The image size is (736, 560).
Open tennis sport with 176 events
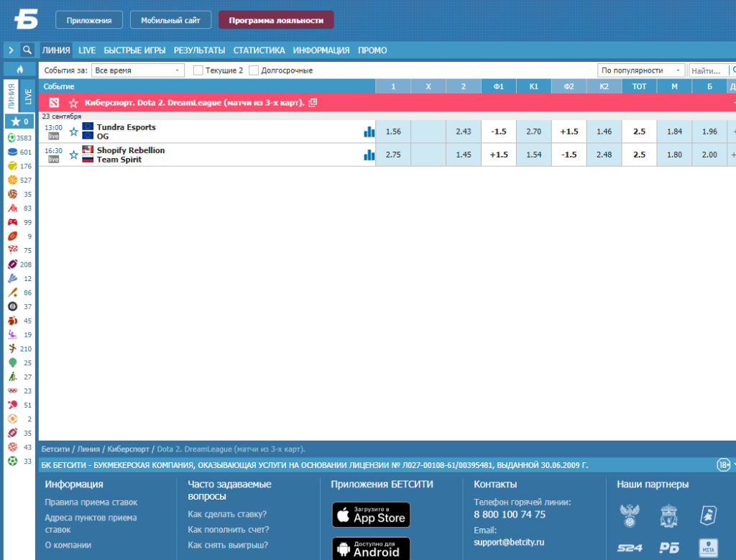(x=19, y=166)
